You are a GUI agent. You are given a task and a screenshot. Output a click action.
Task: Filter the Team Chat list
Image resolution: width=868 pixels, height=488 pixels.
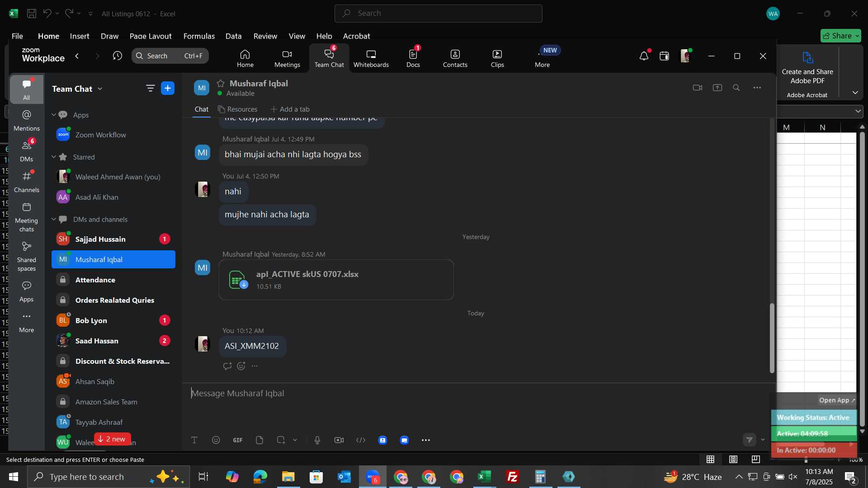point(151,89)
